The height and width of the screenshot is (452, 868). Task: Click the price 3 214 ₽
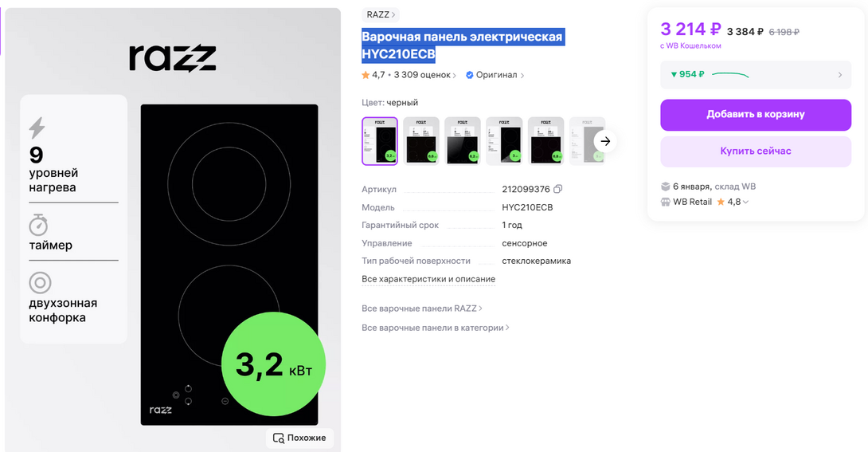pyautogui.click(x=690, y=29)
